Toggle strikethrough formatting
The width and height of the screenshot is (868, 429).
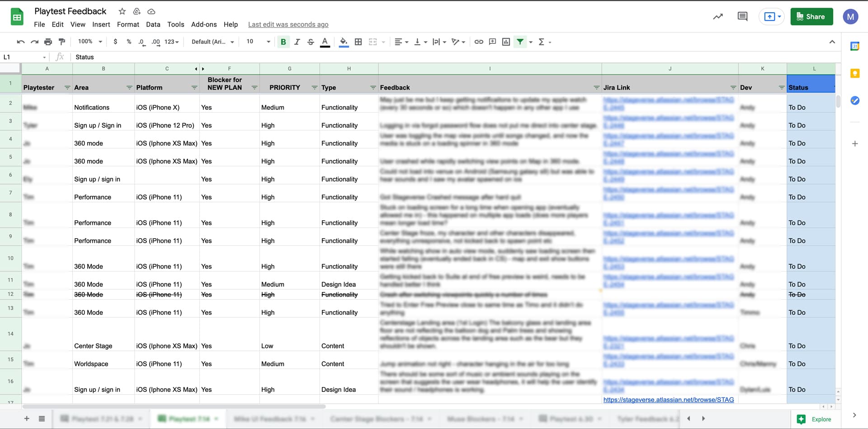point(311,42)
